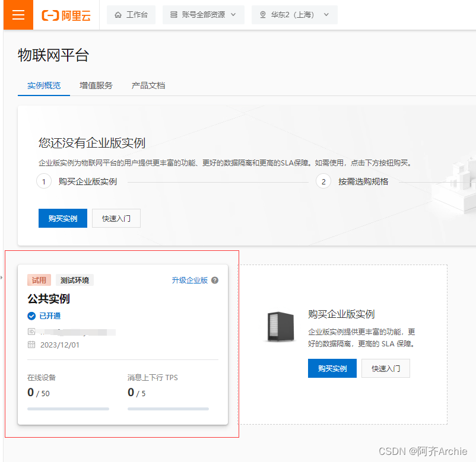Image resolution: width=476 pixels, height=462 pixels.
Task: Click the 消息上下行 TPS 0 / 5 value
Action: click(137, 393)
